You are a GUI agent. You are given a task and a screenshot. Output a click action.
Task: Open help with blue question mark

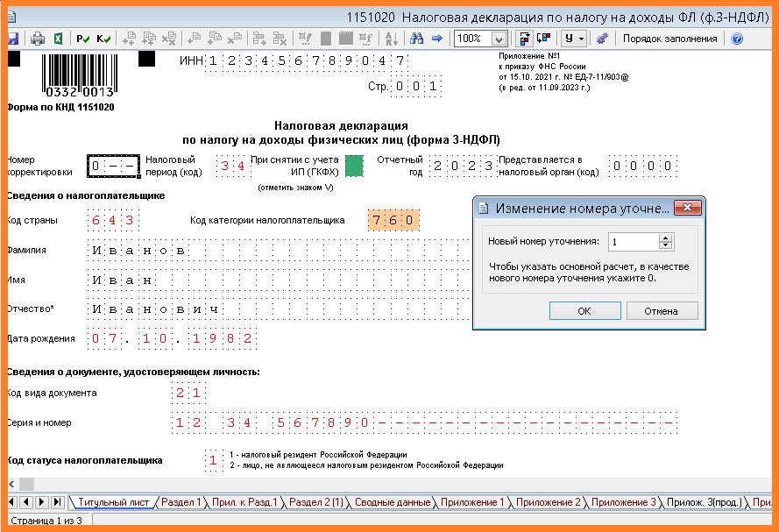[x=737, y=39]
